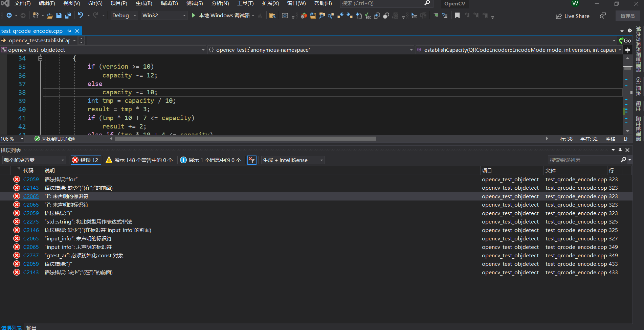Toggle the 错误 12 errors filter
The image size is (644, 330).
pyautogui.click(x=86, y=160)
